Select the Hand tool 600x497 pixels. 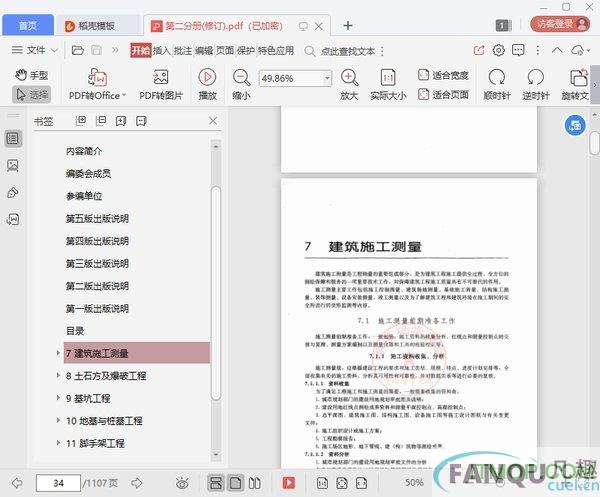[32, 75]
